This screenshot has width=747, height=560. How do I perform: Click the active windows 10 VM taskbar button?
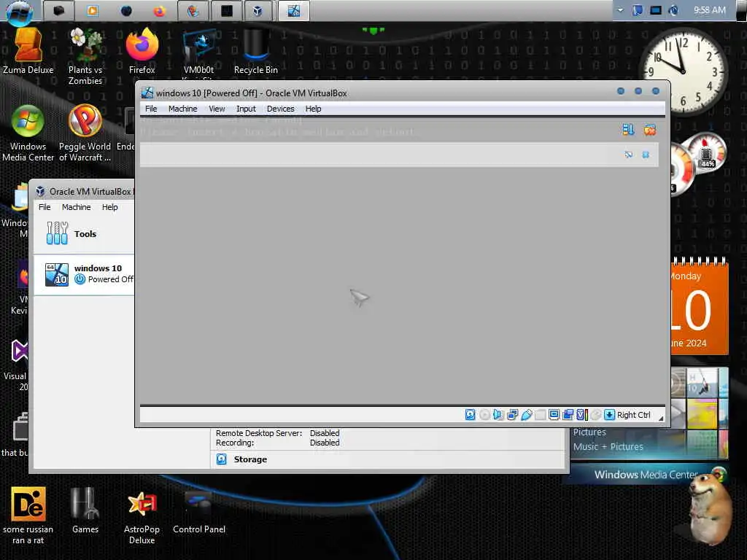tap(293, 11)
